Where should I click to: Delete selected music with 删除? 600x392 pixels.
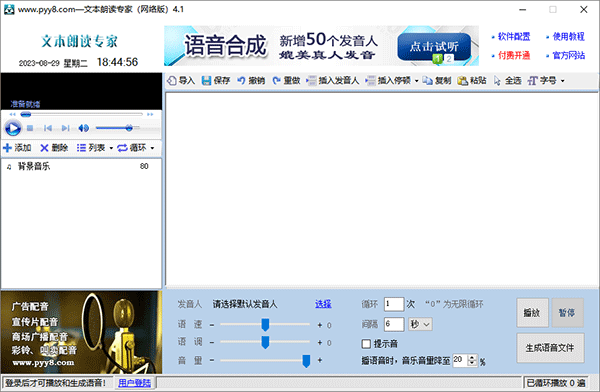click(x=54, y=148)
